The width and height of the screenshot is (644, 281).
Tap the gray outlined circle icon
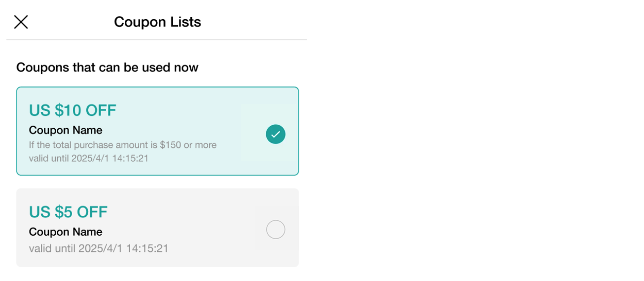point(275,230)
